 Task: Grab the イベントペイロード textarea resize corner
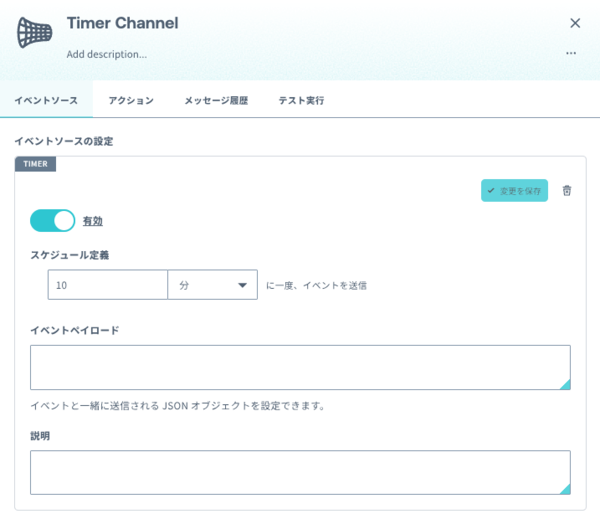[566, 385]
